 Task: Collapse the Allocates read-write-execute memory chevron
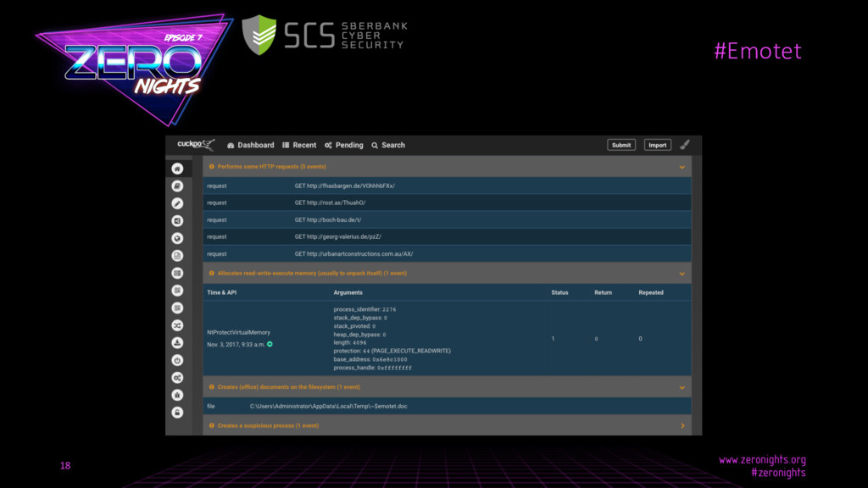pyautogui.click(x=682, y=274)
